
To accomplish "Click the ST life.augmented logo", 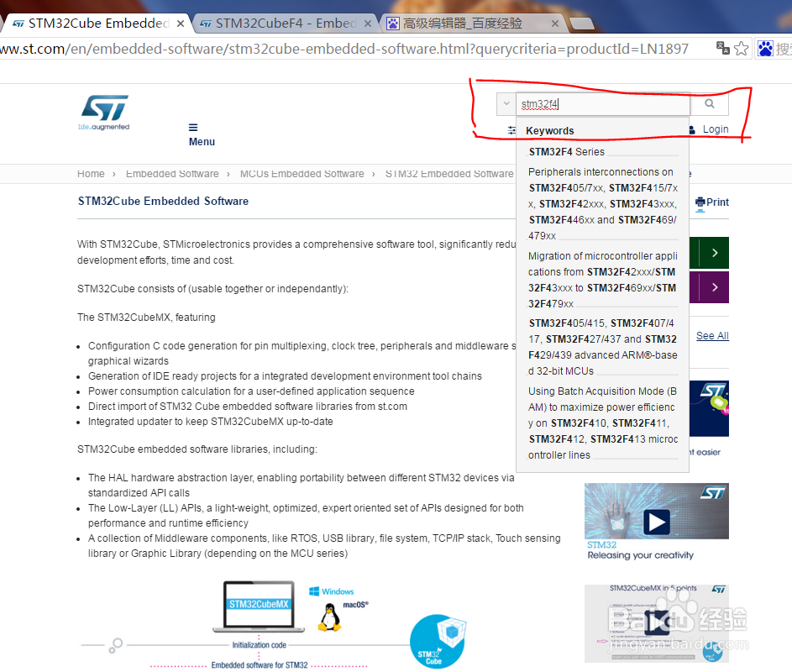I will point(104,113).
